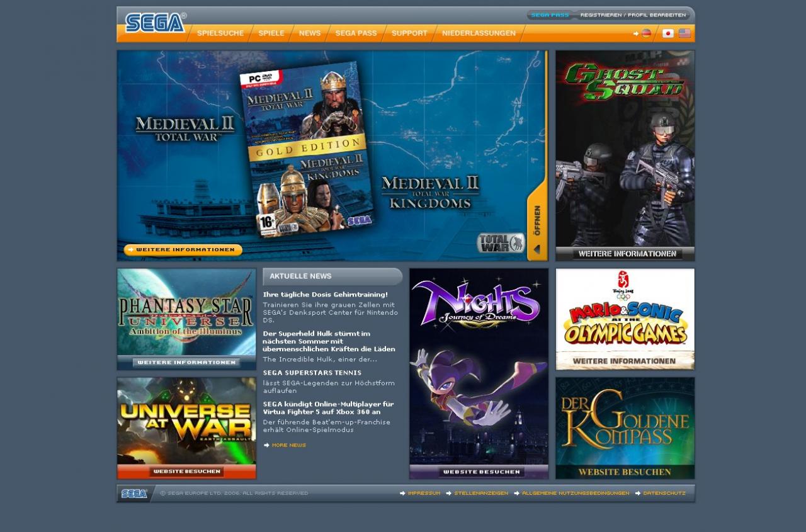Viewport: 806px width, 532px height.
Task: Click the SEGA logo in the footer
Action: tap(133, 494)
